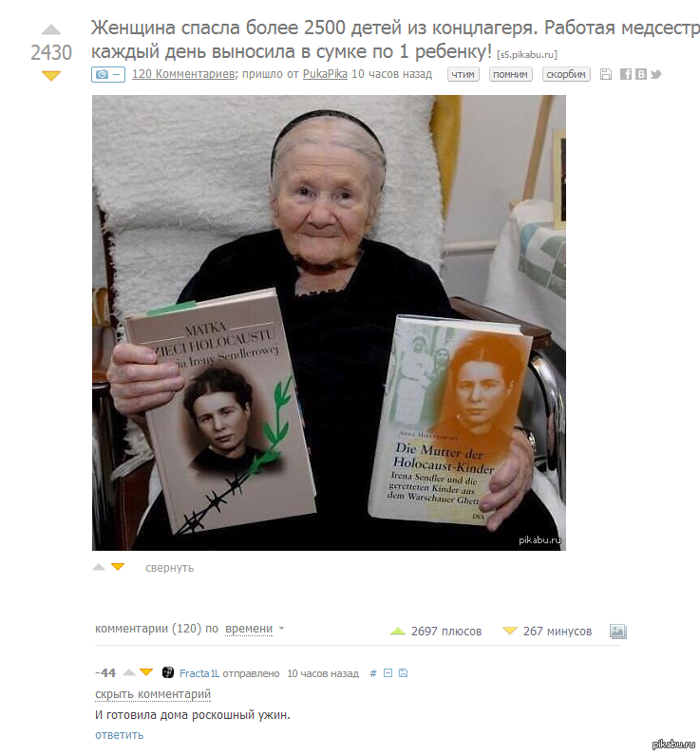Open the 120 Комментариев link
This screenshot has height=755, width=700.
pos(183,74)
